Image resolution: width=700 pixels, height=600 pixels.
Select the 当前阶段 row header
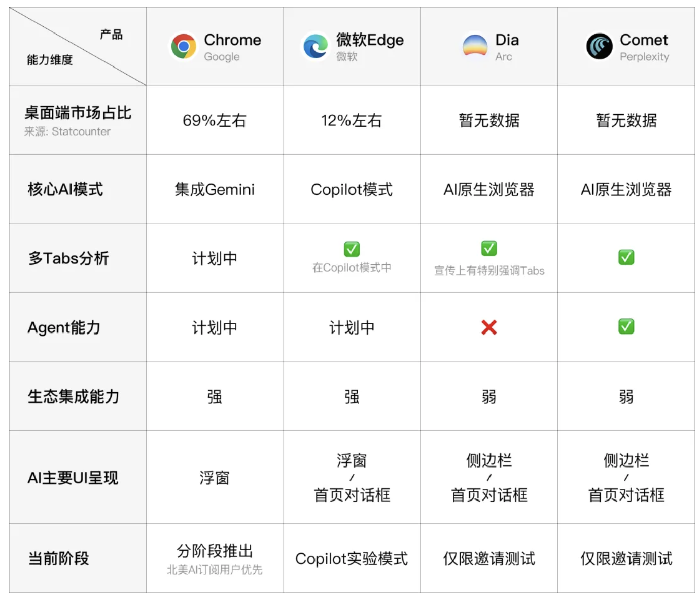pos(58,558)
